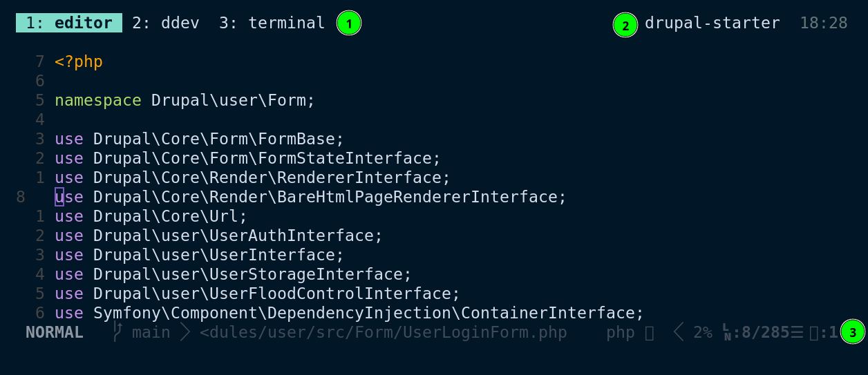Click the green circle numbered 2
The width and height of the screenshot is (868, 375).
tap(625, 26)
